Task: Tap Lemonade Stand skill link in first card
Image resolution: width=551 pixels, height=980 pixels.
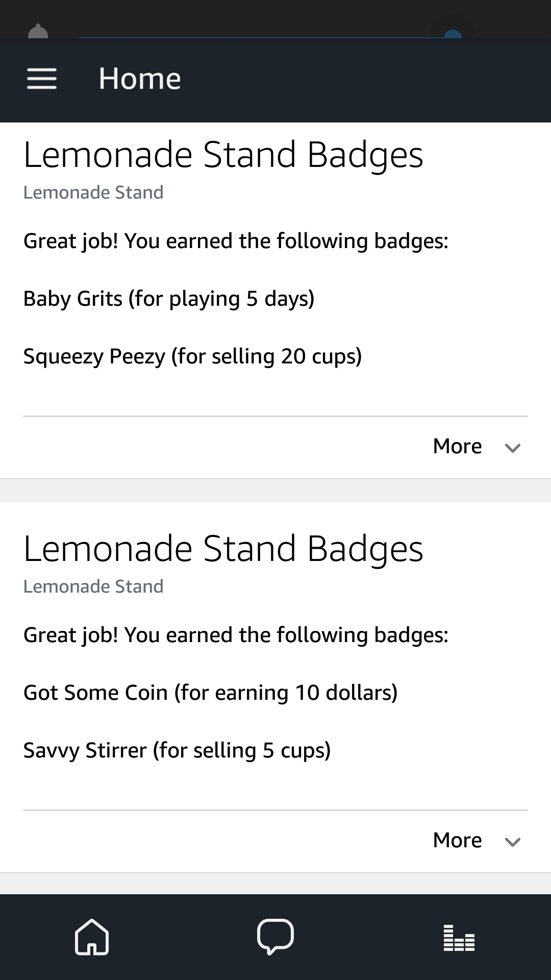Action: point(93,193)
